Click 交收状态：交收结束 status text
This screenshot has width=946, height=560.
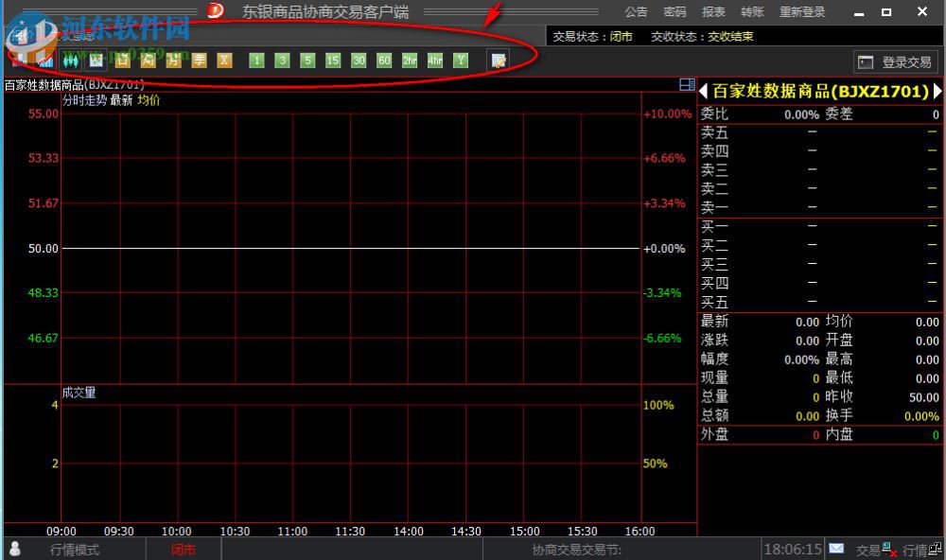coord(702,37)
